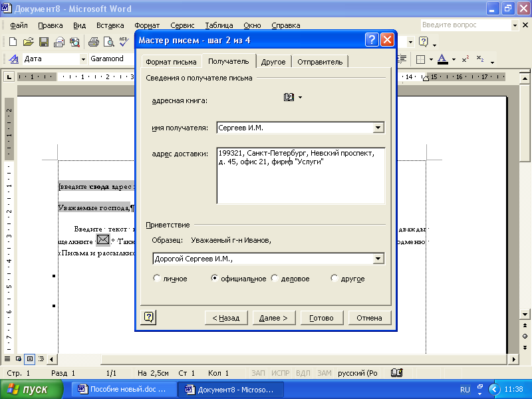
Task: Click inside the delivery address text box
Action: pyautogui.click(x=301, y=176)
